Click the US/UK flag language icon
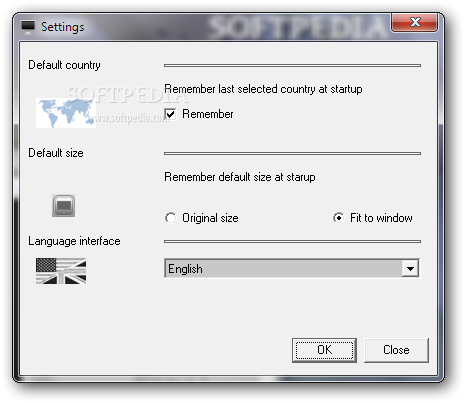 61,271
